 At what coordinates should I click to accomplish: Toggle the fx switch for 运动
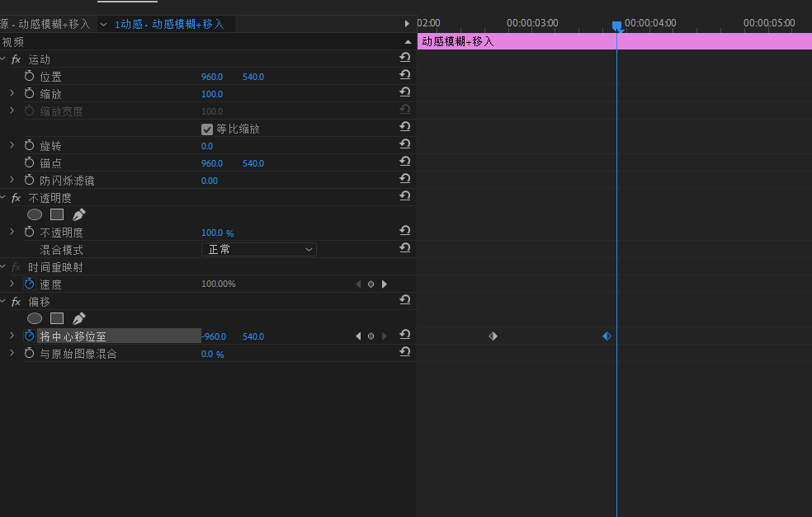coord(17,59)
